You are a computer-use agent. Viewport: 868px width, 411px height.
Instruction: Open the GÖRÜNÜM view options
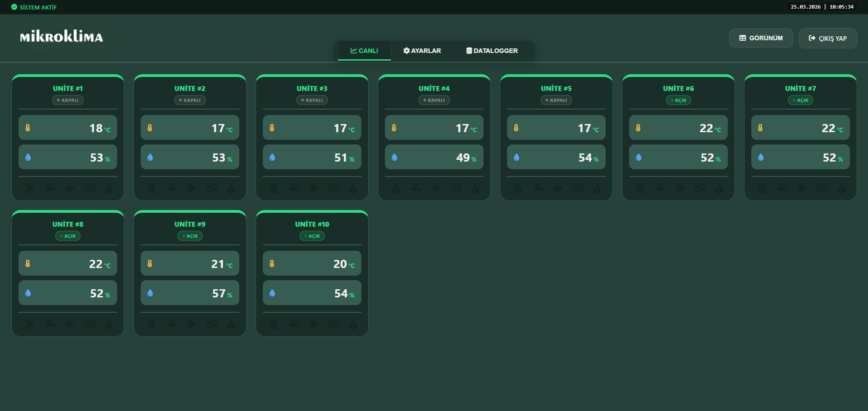pyautogui.click(x=761, y=38)
